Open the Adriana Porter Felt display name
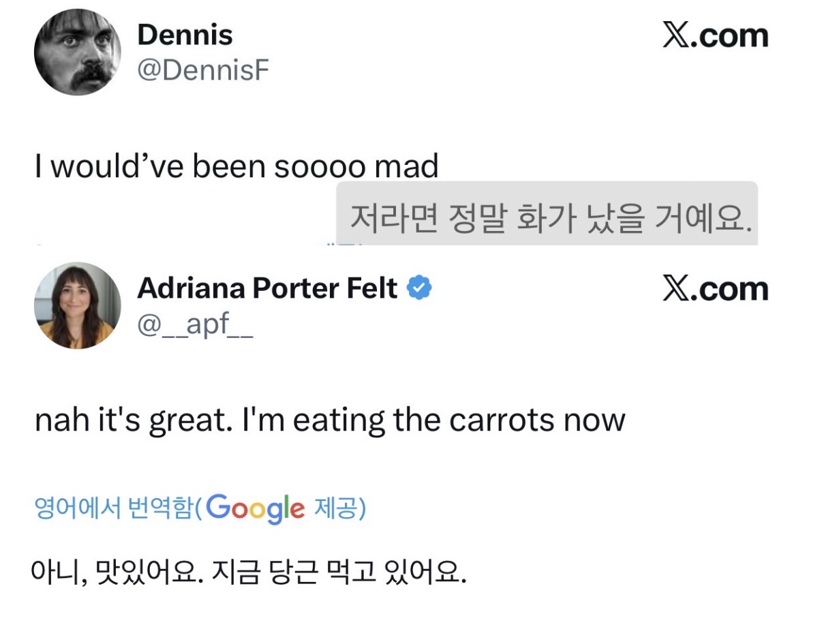 point(267,289)
